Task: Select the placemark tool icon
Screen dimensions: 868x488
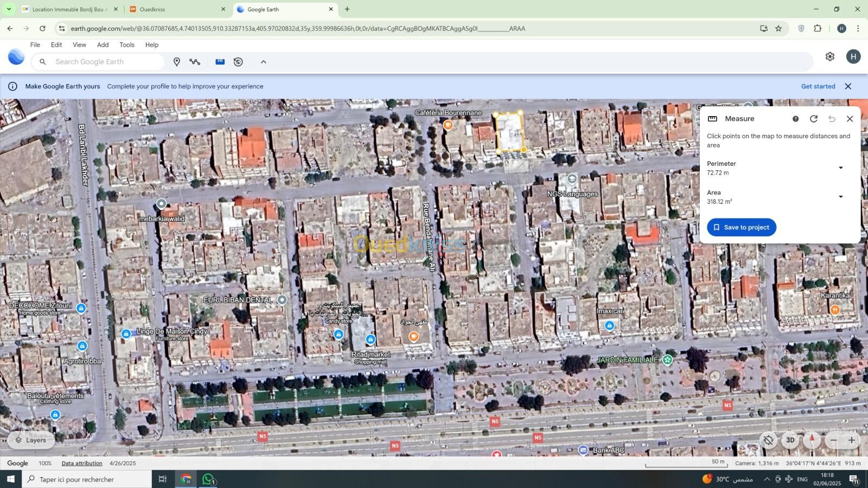Action: click(x=176, y=62)
